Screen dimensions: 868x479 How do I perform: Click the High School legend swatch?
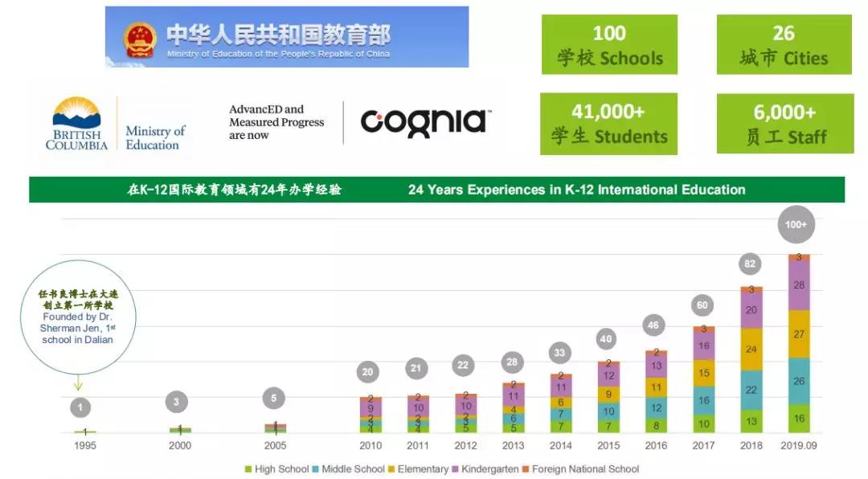tap(249, 469)
